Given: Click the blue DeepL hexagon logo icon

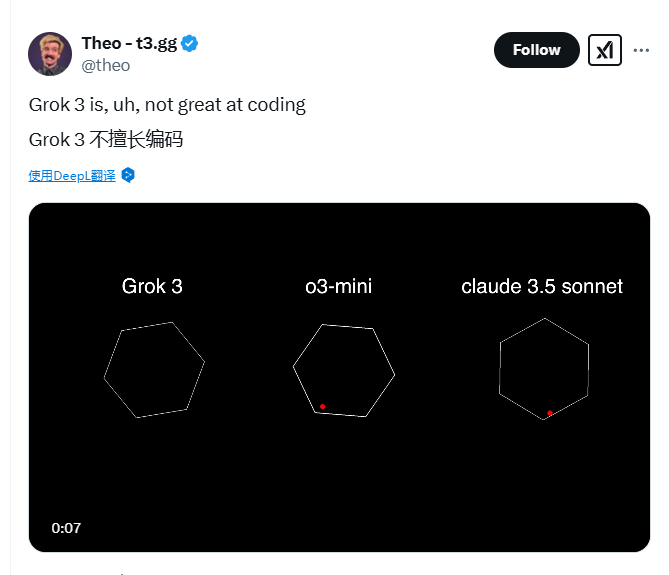Looking at the screenshot, I should [128, 175].
